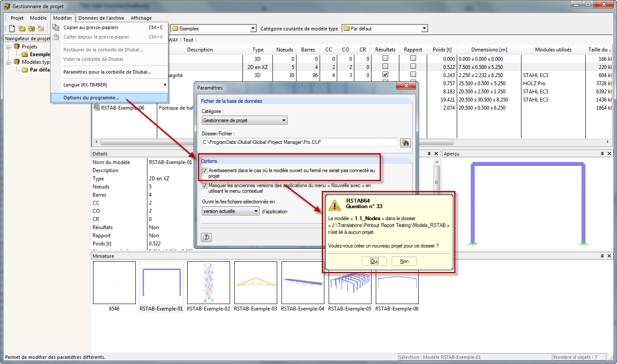Viewport: 617px width, 364px height.
Task: Open the Exemples project dropdown in toolbar
Action: tap(253, 29)
